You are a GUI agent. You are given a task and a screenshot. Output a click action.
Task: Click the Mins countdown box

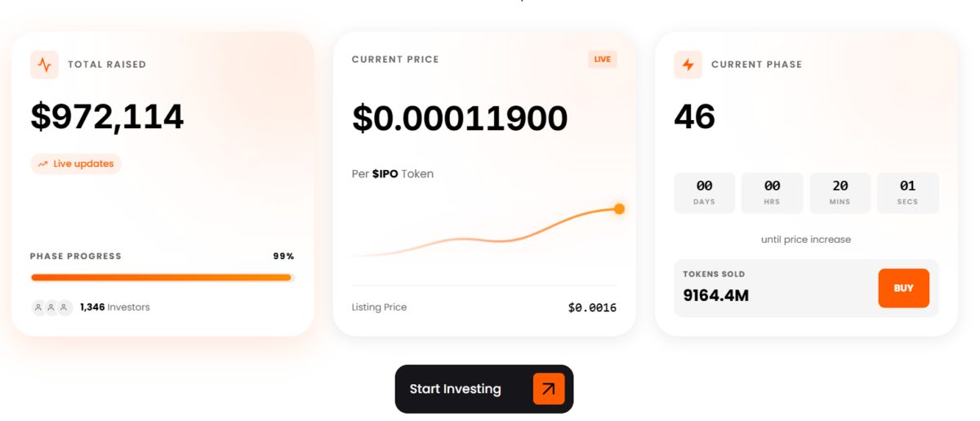840,193
